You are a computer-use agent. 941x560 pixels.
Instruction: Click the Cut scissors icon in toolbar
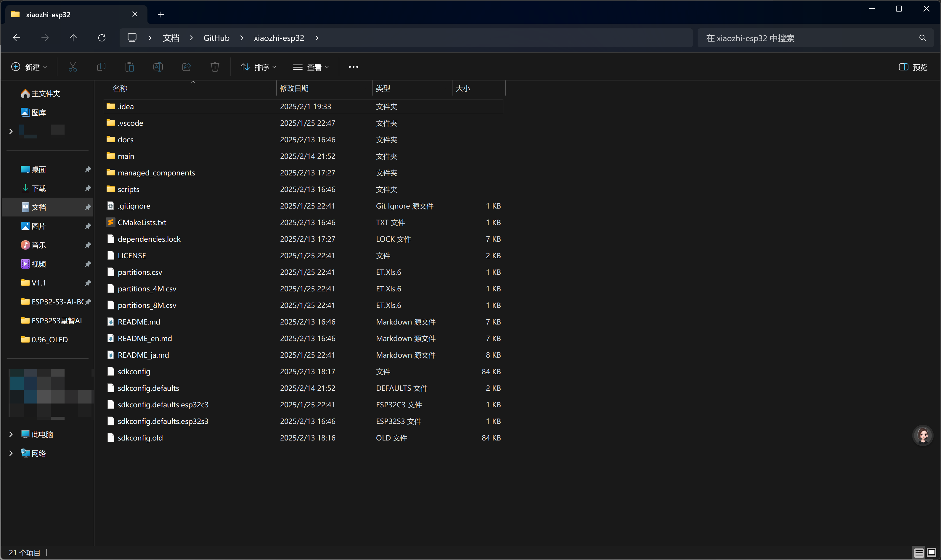point(73,67)
